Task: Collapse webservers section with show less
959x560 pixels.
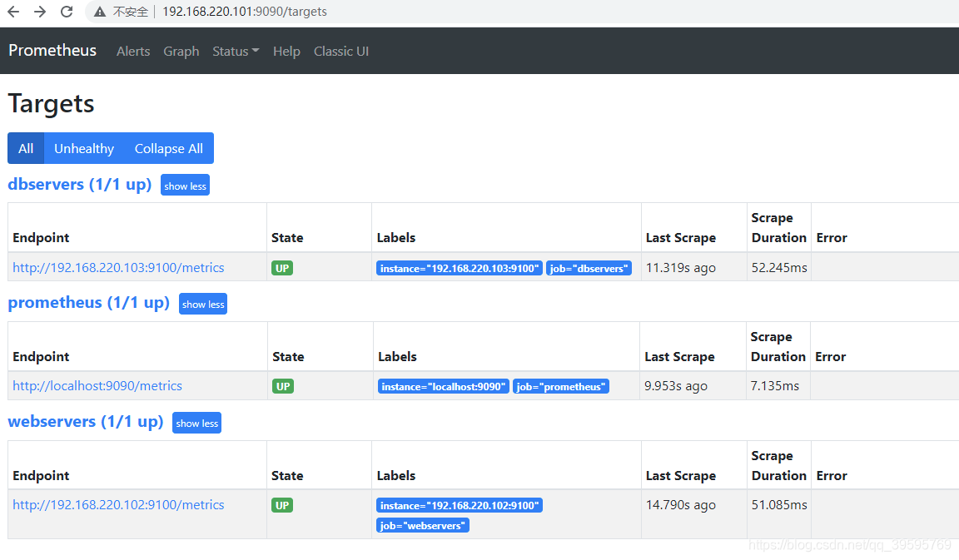Action: click(197, 423)
